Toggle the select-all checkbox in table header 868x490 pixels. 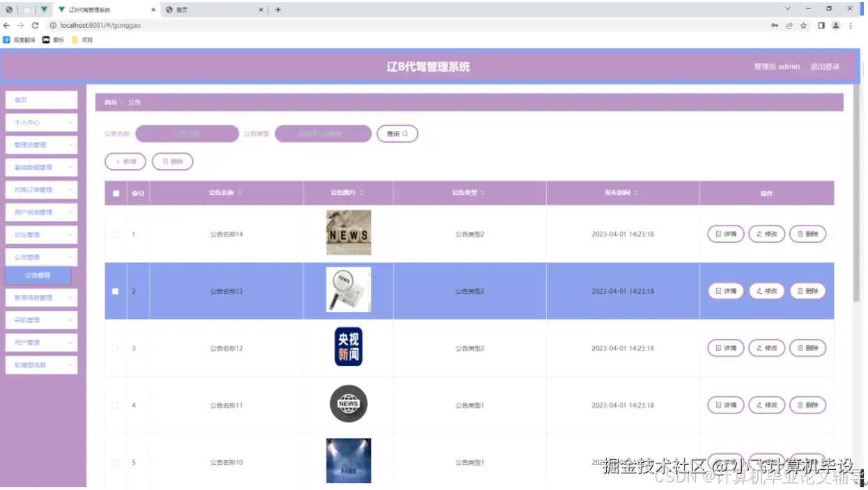[x=116, y=193]
